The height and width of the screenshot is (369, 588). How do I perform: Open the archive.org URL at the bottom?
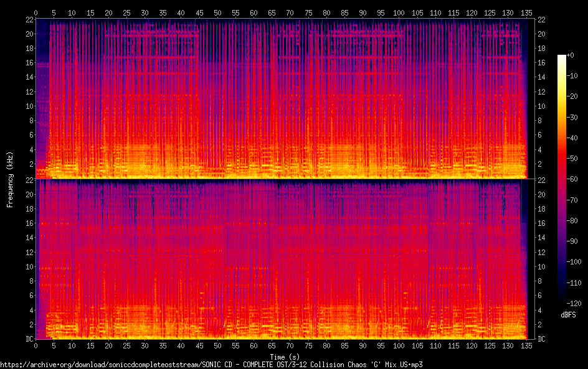point(211,365)
